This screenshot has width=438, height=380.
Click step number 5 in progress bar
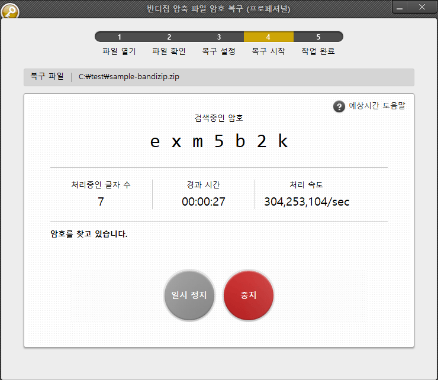(318, 37)
